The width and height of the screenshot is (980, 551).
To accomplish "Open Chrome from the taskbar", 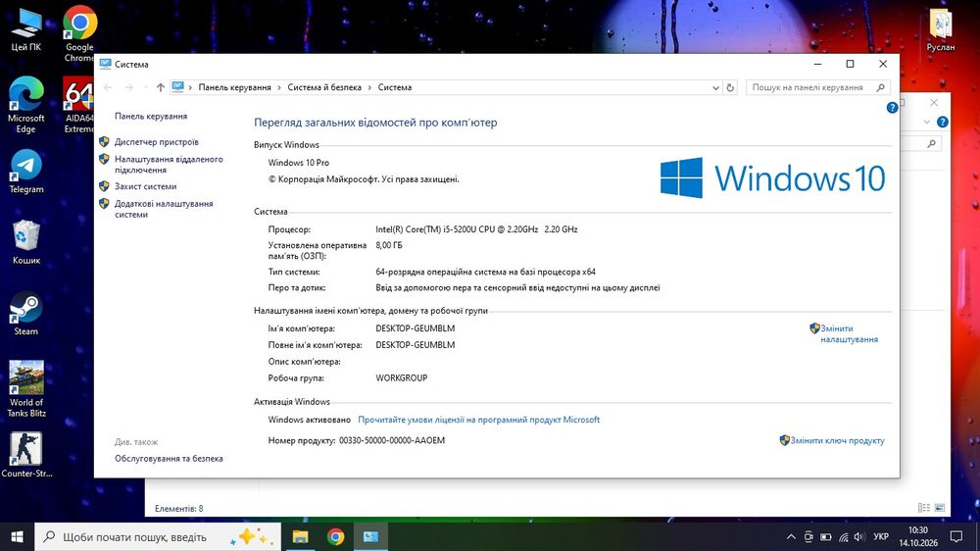I will 335,536.
